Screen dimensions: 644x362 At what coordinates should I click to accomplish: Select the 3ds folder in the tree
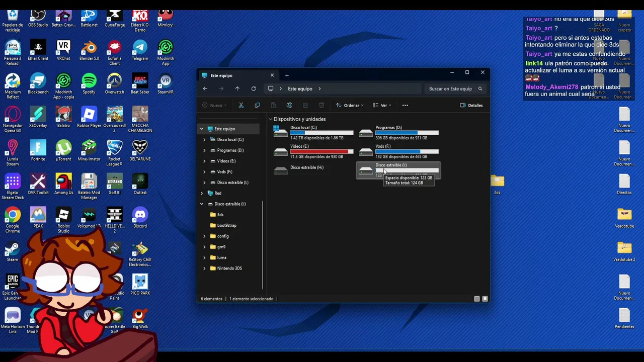(220, 215)
